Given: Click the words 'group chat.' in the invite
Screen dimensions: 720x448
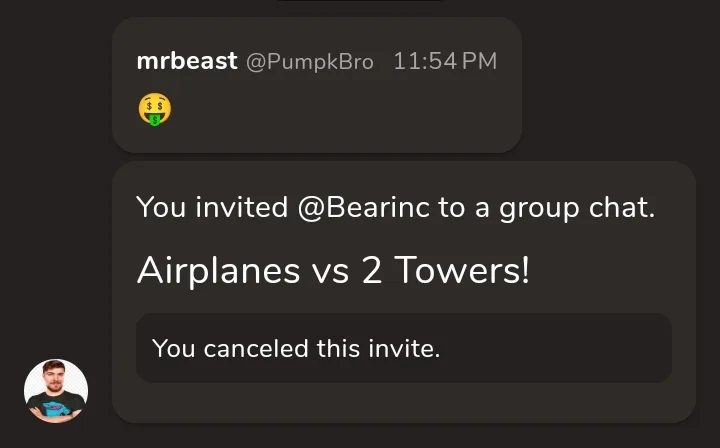Looking at the screenshot, I should coord(577,208).
